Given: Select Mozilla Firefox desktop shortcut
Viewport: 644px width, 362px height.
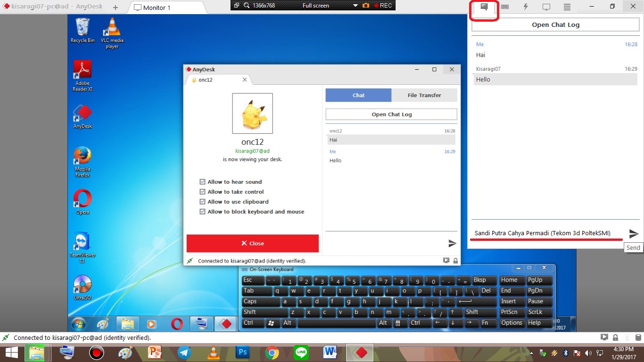Looking at the screenshot, I should (x=83, y=162).
